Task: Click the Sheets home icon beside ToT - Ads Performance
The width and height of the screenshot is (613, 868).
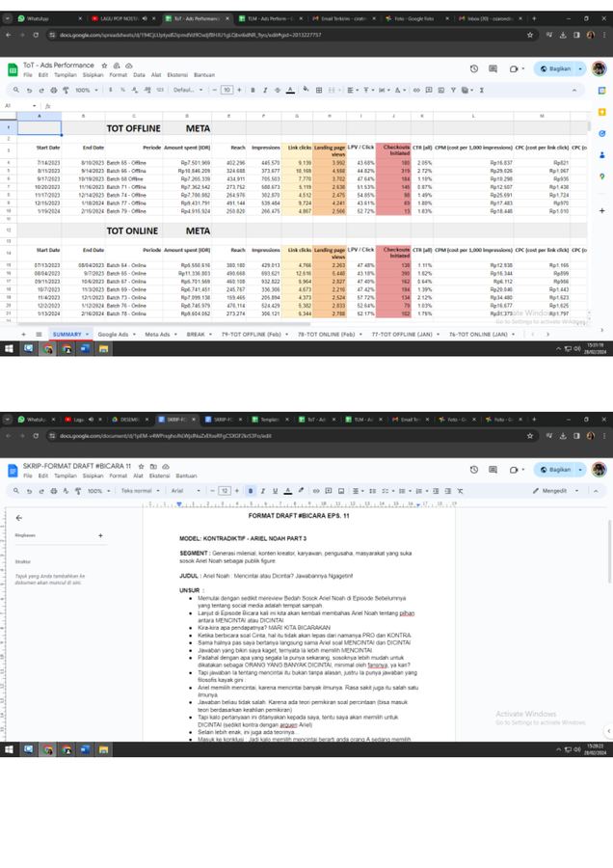Action: point(13,69)
